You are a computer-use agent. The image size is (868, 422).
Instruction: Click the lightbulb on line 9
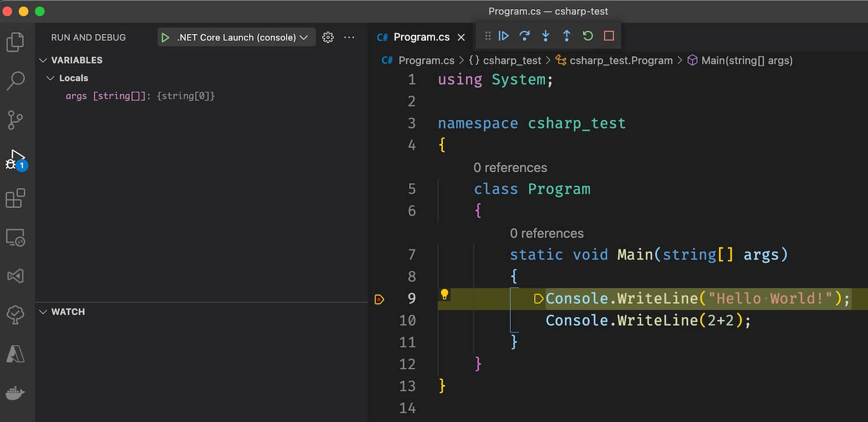[x=446, y=294]
